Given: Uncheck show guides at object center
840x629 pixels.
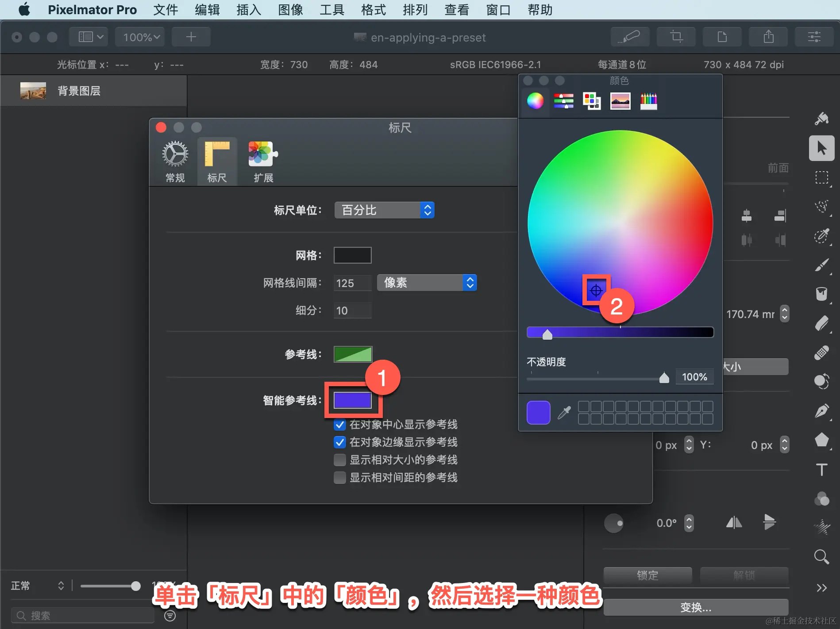Looking at the screenshot, I should coord(340,425).
